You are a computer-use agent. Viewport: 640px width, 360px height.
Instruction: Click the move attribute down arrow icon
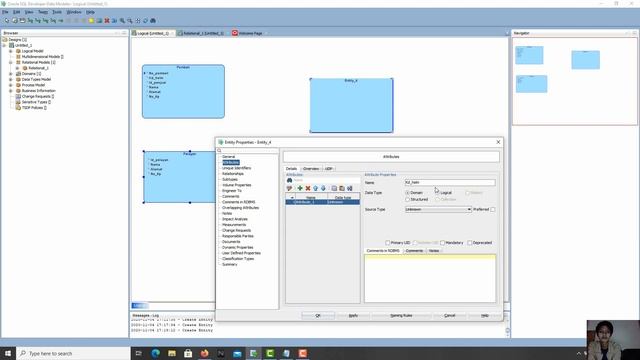pos(323,188)
